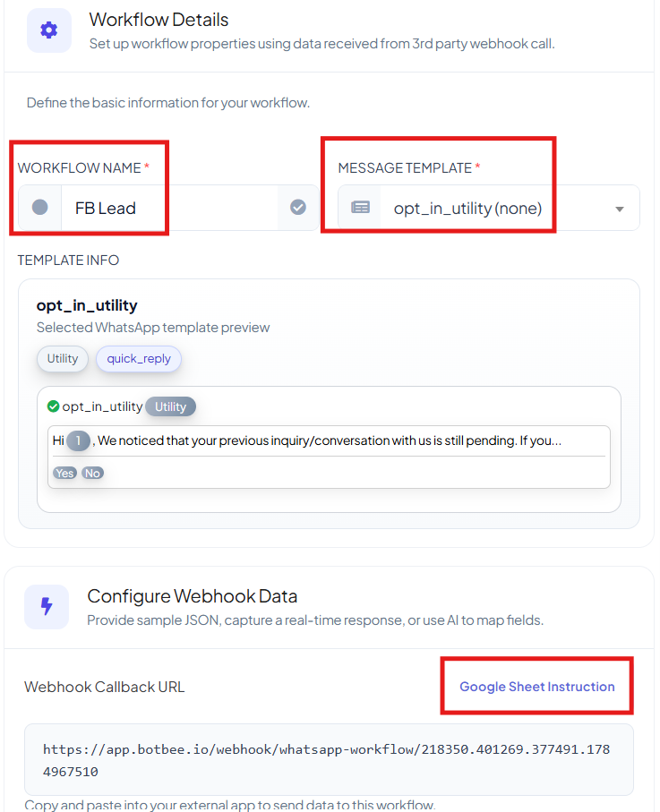660x812 pixels.
Task: Click the Configure Webhook Data heading
Action: pyautogui.click(x=193, y=596)
